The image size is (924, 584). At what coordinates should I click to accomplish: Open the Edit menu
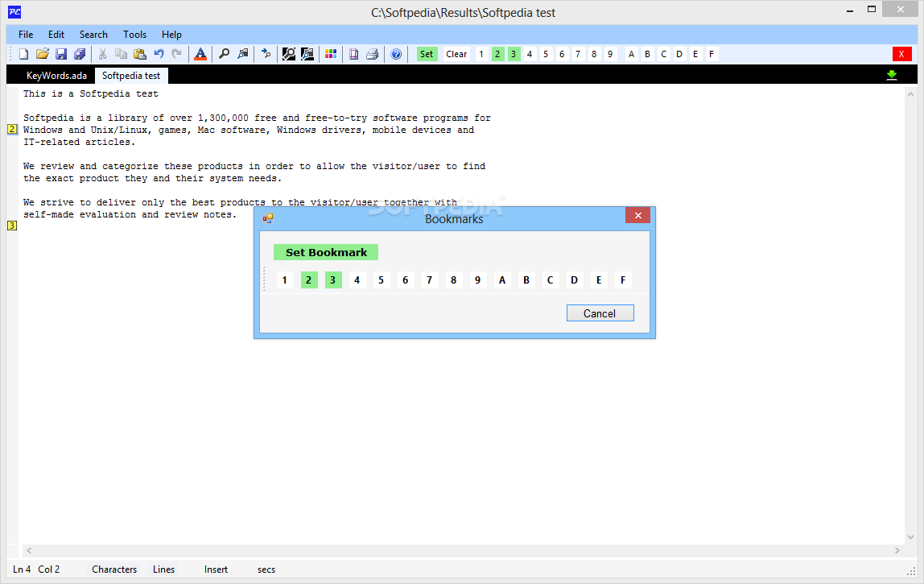56,34
